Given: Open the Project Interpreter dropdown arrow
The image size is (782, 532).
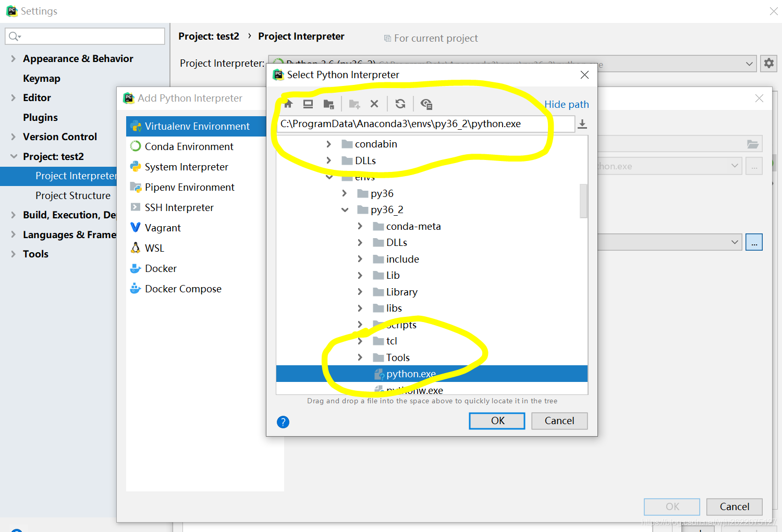Looking at the screenshot, I should (749, 64).
